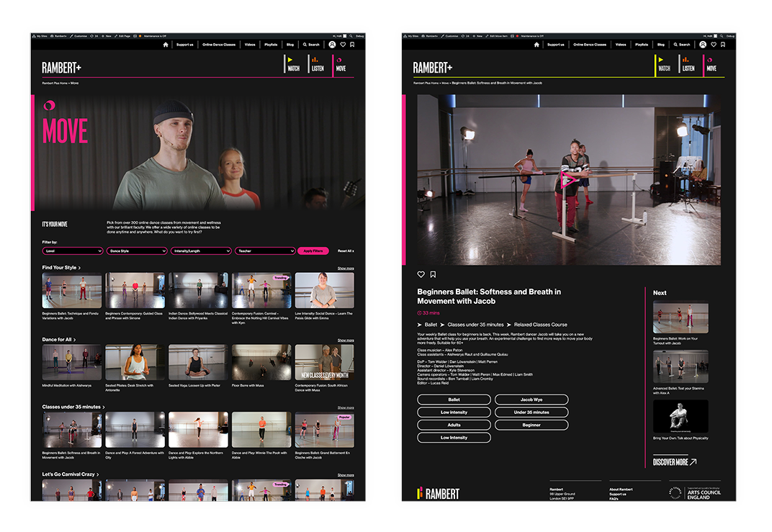Open Indian Dance: Bollywood Meets Classical thumbnail
The image size is (772, 532).
(x=199, y=290)
